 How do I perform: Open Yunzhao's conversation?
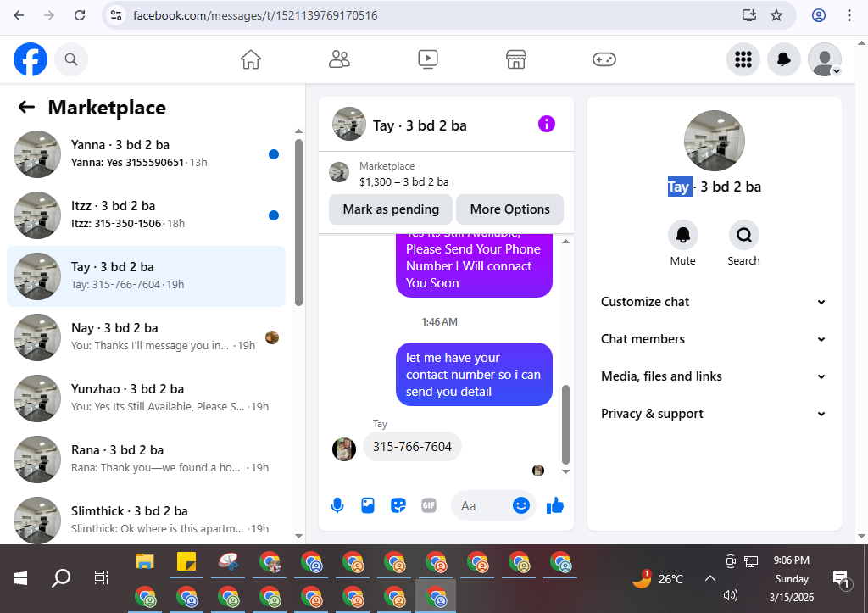point(146,398)
